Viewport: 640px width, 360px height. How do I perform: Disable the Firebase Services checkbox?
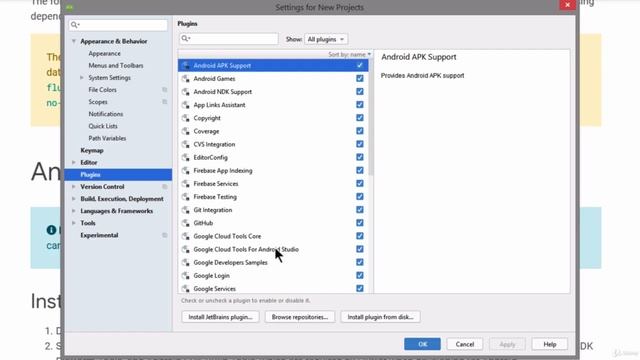[360, 183]
